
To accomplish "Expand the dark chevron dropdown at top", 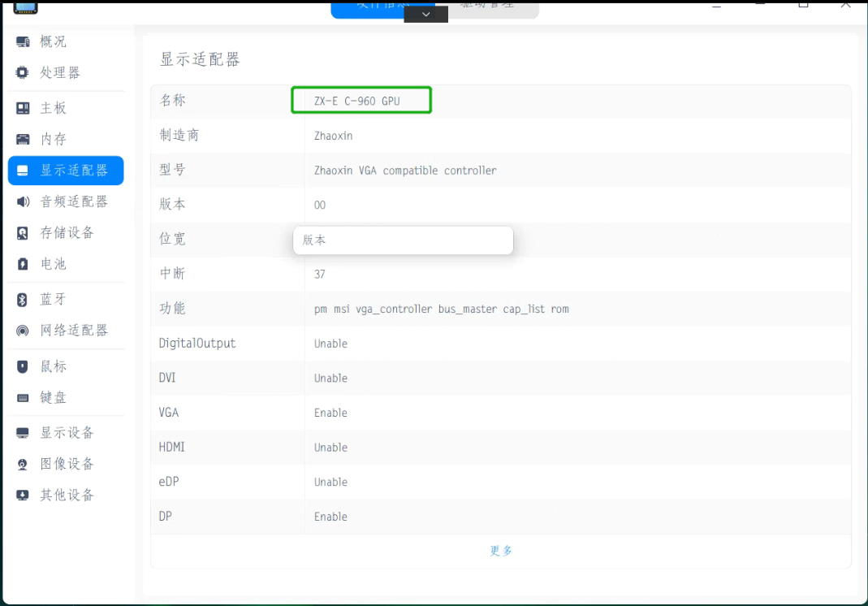I will coord(425,14).
